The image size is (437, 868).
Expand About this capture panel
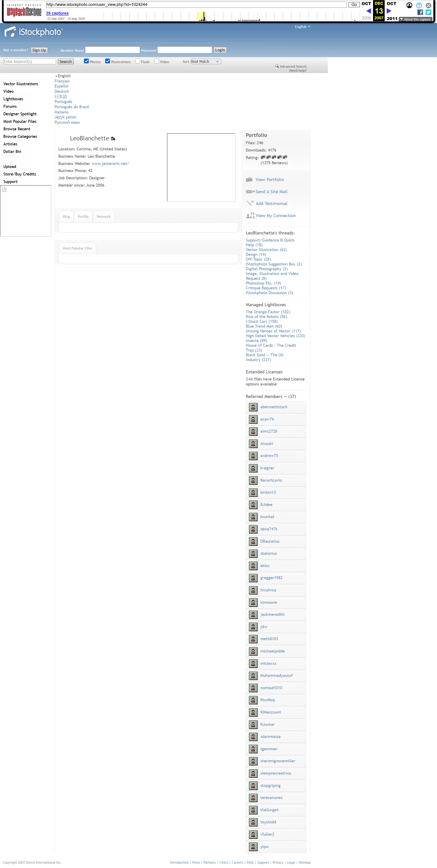point(415,19)
